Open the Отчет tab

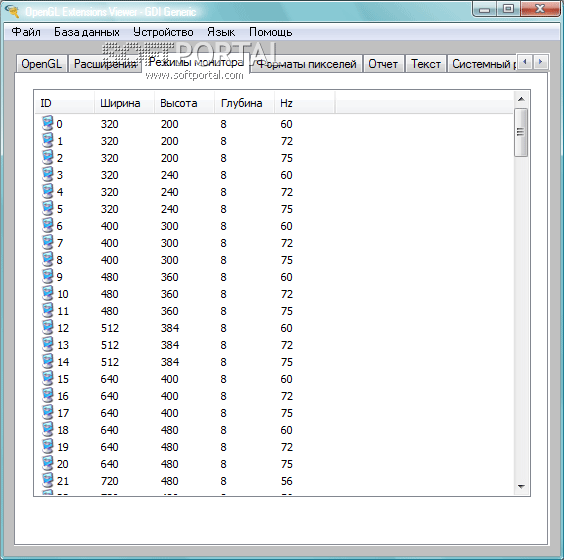(383, 64)
